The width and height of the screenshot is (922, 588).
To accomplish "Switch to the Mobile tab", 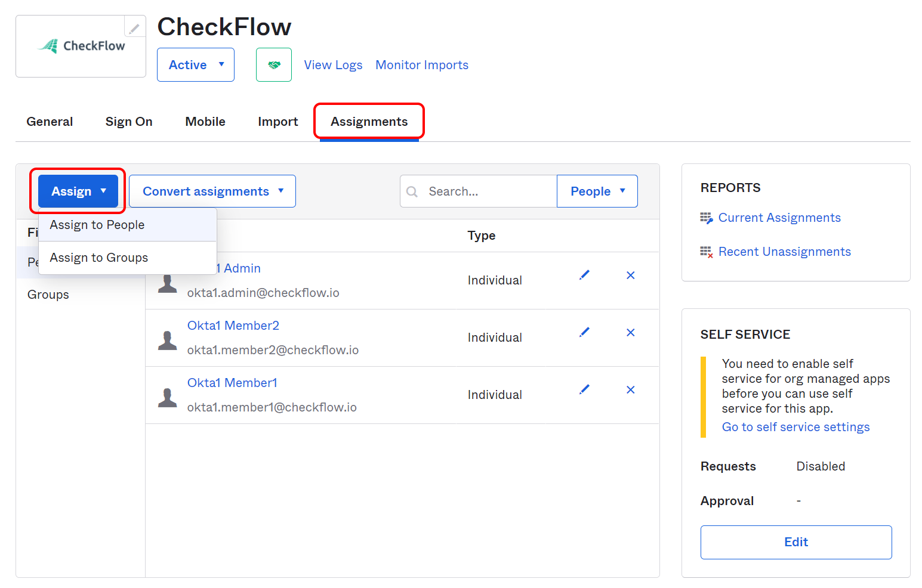I will (205, 122).
